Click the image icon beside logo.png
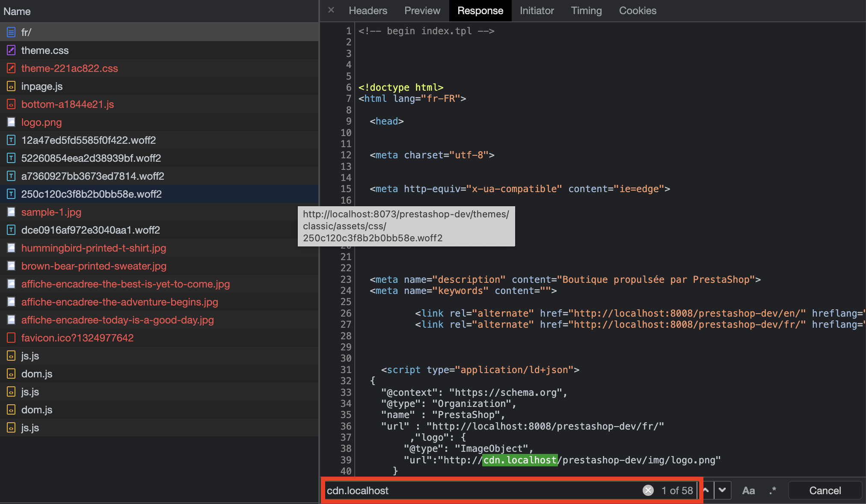 pyautogui.click(x=11, y=122)
